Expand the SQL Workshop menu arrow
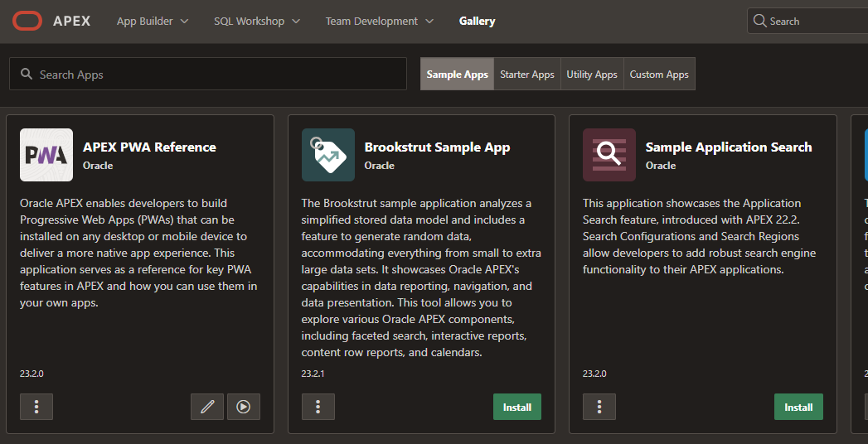Viewport: 868px width, 444px height. point(296,21)
